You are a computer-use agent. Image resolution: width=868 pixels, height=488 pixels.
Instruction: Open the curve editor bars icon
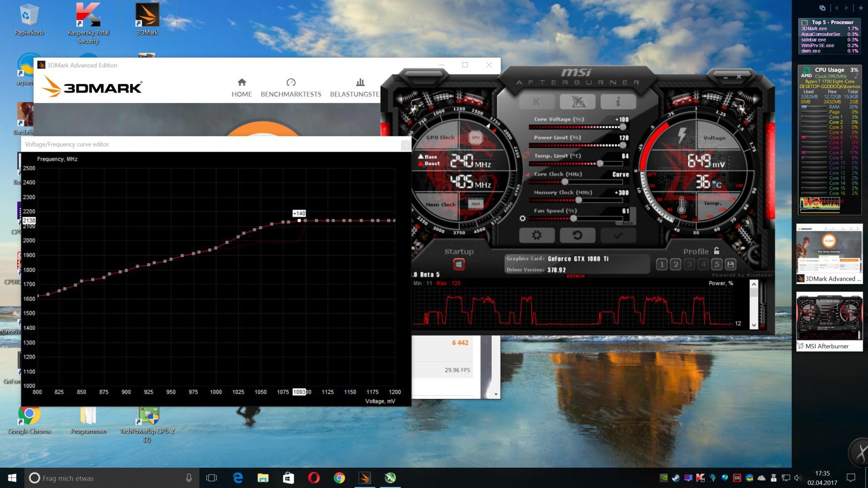click(x=527, y=175)
